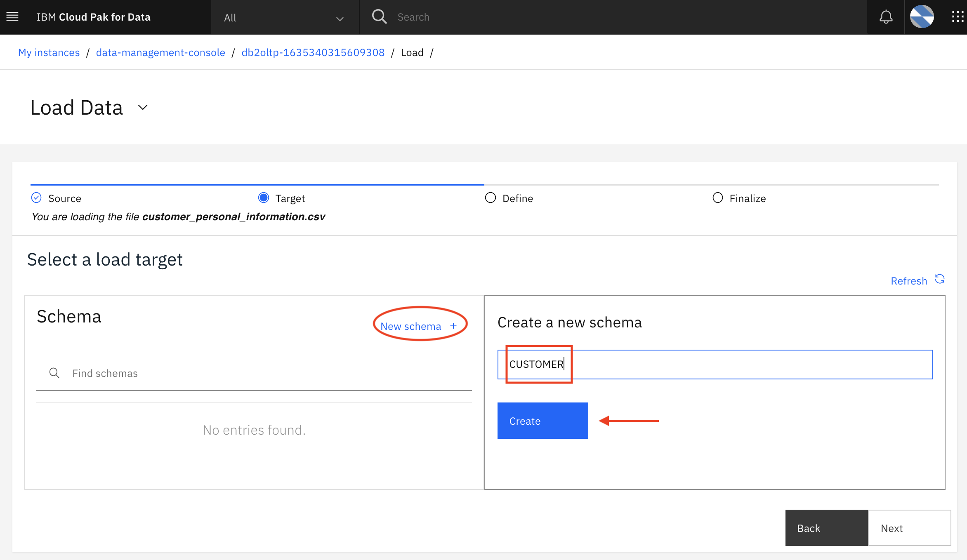Click the IBM Cloud Pak for Data logo
Image resolution: width=967 pixels, height=560 pixels.
click(93, 17)
